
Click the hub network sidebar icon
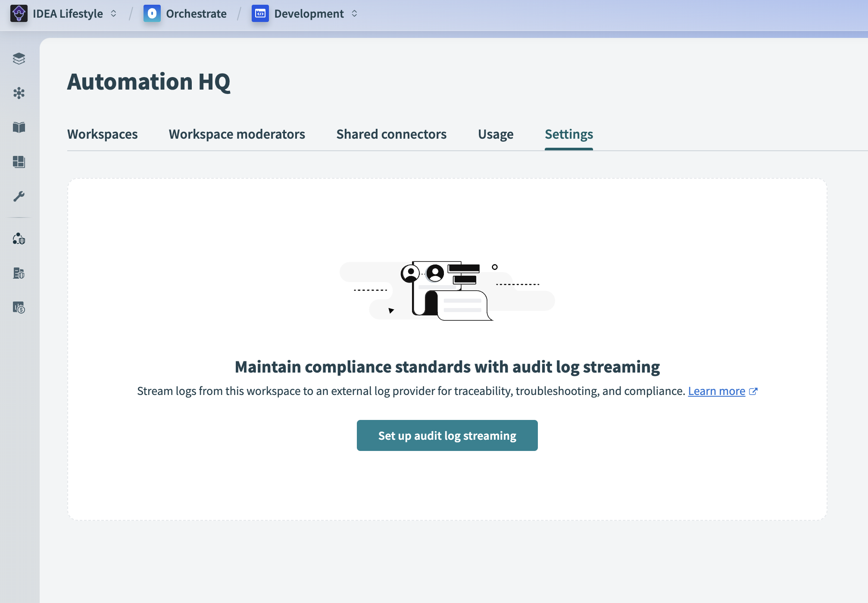[x=19, y=93]
